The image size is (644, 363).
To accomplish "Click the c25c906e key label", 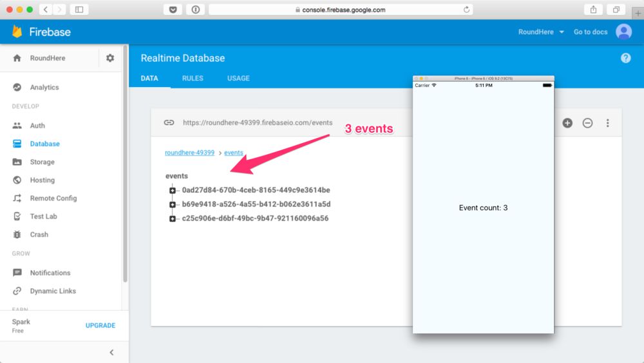I will 255,219.
